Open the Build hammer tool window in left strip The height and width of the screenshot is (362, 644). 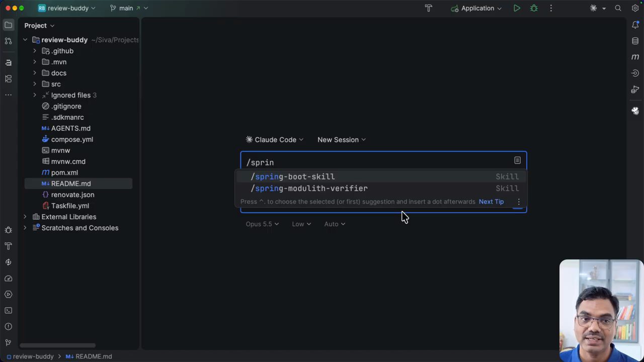click(x=8, y=246)
